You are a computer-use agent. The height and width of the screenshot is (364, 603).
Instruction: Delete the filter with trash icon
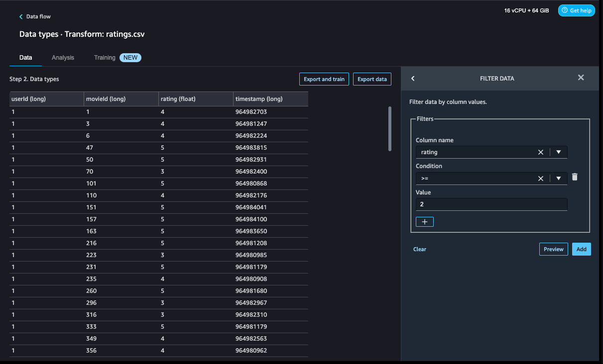575,177
